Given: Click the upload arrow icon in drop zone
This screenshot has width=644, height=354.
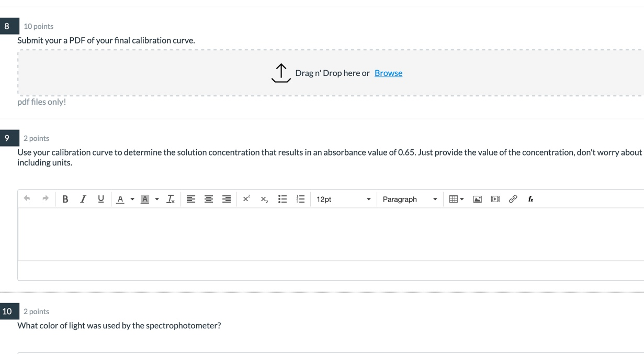Looking at the screenshot, I should coord(281,73).
